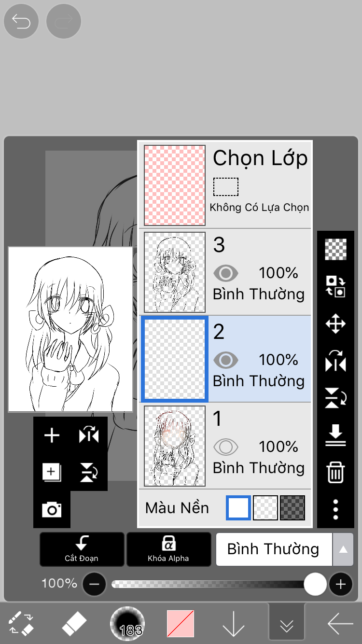
Task: Open the Bình Thường blend mode dropdown
Action: tap(274, 549)
